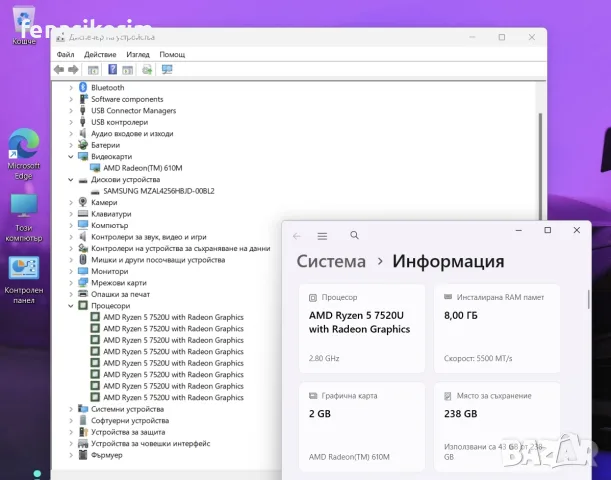611x480 pixels.
Task: Click the Батерии battery icon
Action: click(x=83, y=145)
